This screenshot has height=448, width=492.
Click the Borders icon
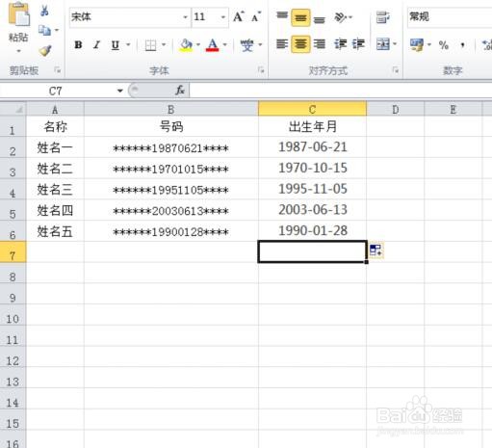pos(150,45)
